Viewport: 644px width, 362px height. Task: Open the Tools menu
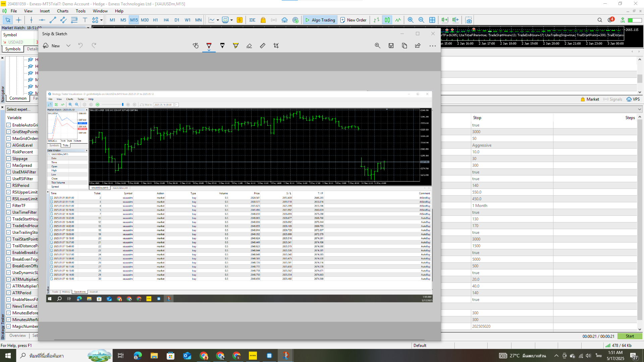(81, 11)
